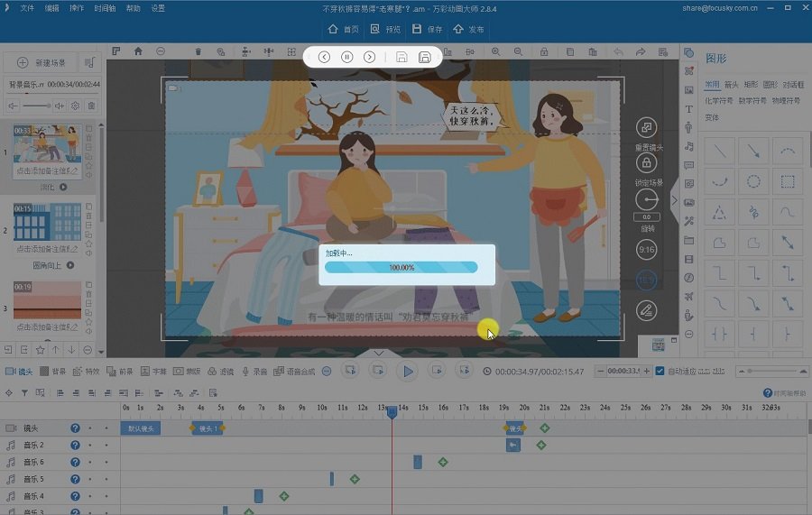Open the character figure panel in sidebar

click(688, 128)
